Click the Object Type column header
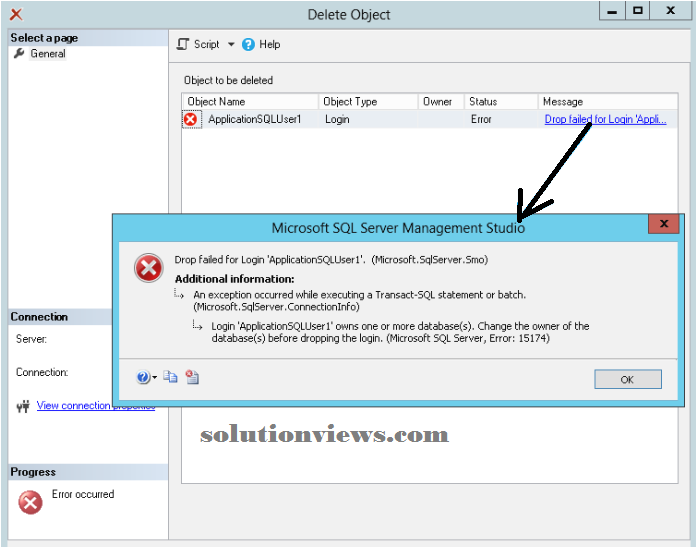696x547 pixels. [368, 102]
